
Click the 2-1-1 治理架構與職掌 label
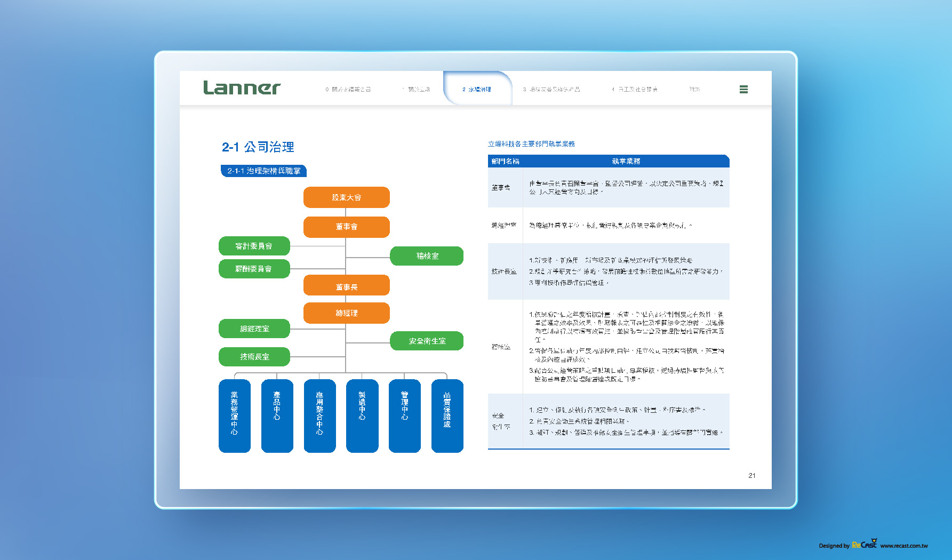[x=263, y=171]
